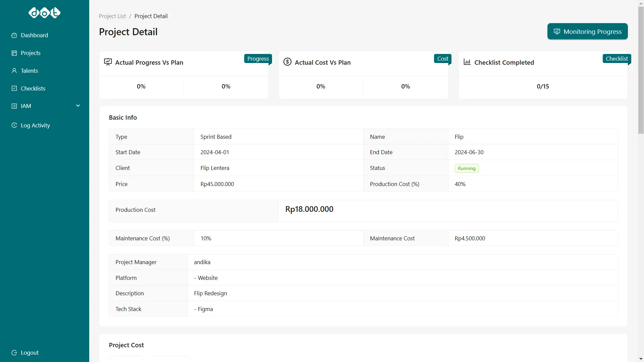Click the Checklist Completed bar chart icon
This screenshot has width=644, height=362.
point(467,62)
